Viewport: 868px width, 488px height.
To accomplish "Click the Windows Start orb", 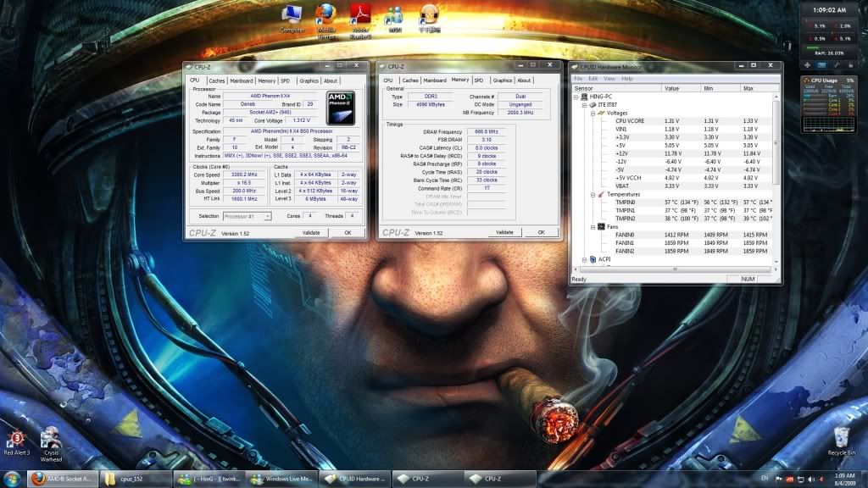I will pos(13,479).
